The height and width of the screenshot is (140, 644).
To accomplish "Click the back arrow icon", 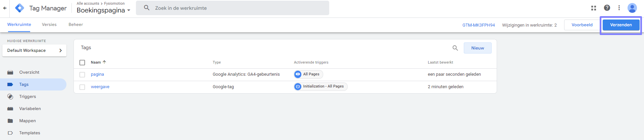I will (x=5, y=8).
